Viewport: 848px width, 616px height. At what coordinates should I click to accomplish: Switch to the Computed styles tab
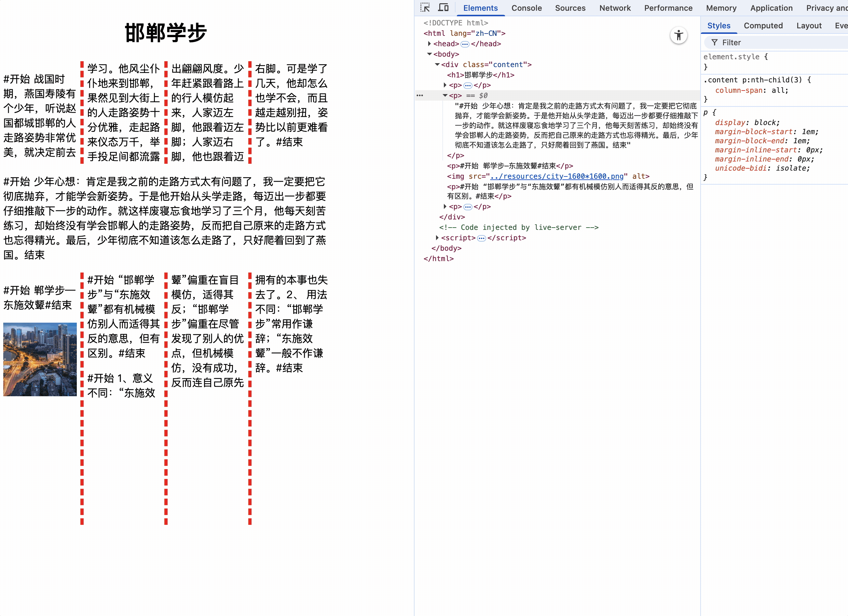(x=763, y=25)
